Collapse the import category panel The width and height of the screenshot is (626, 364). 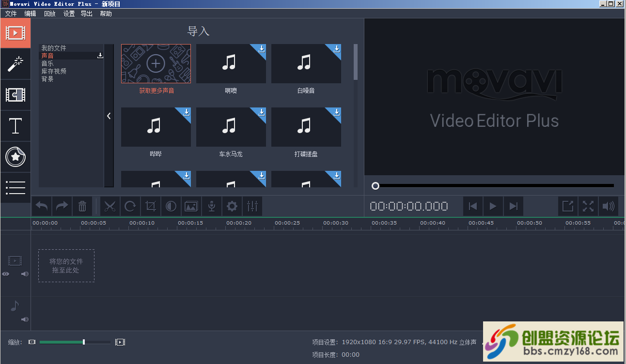pyautogui.click(x=109, y=116)
